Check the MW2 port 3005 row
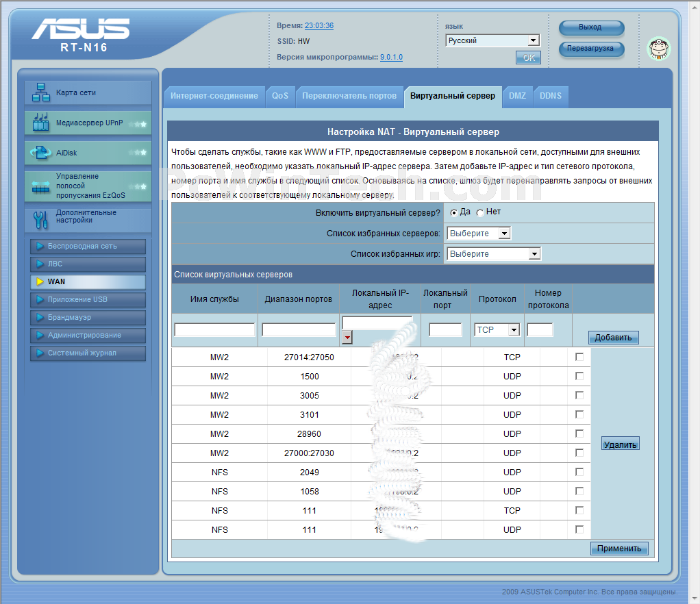 pos(579,395)
